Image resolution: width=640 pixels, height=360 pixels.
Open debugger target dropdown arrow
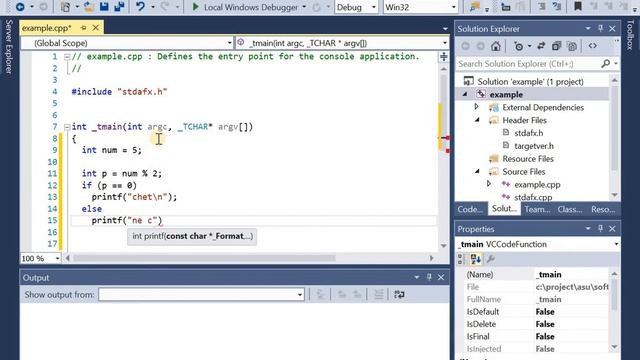304,7
